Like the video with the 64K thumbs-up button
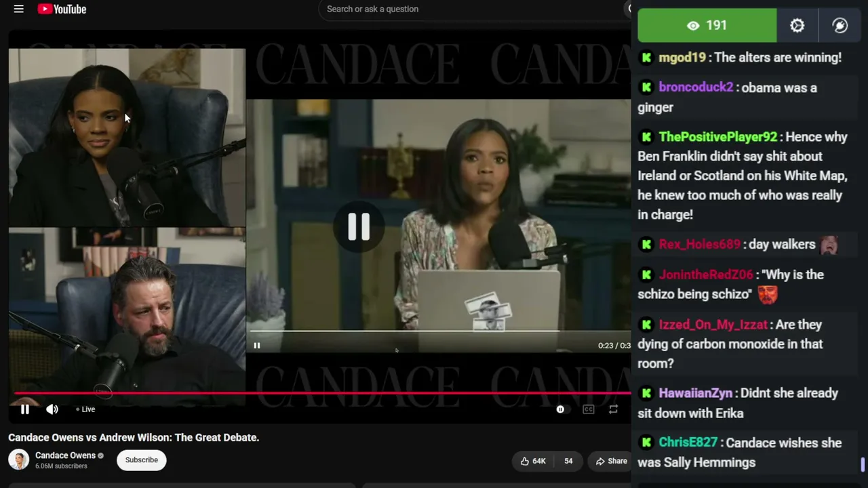Screen dimensions: 868x488 533,461
